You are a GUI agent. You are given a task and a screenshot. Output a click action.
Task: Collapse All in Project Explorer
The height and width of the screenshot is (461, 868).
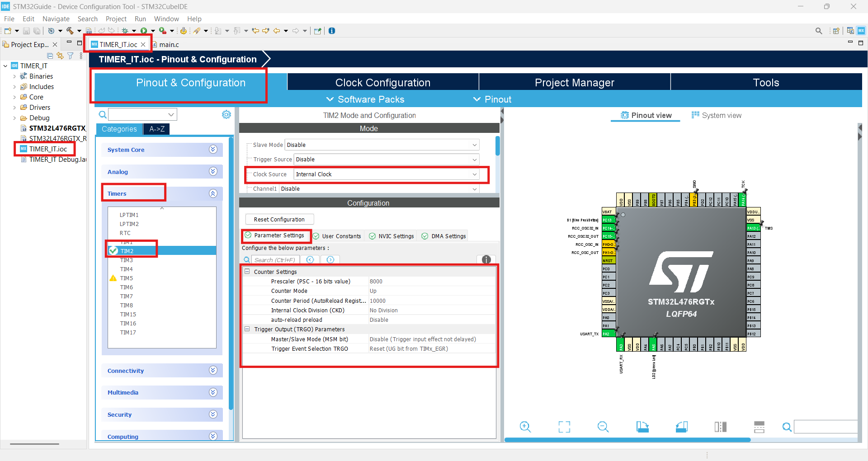pos(50,56)
